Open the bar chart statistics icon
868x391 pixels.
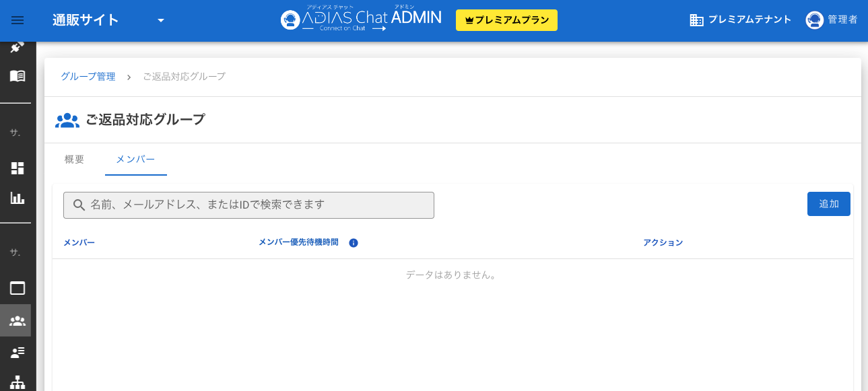(18, 198)
